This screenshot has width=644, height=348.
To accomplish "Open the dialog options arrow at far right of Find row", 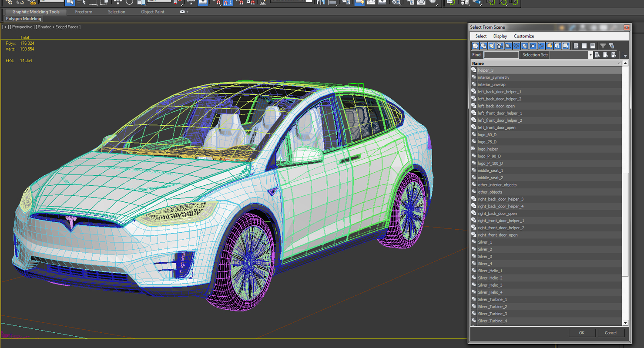I will (625, 56).
